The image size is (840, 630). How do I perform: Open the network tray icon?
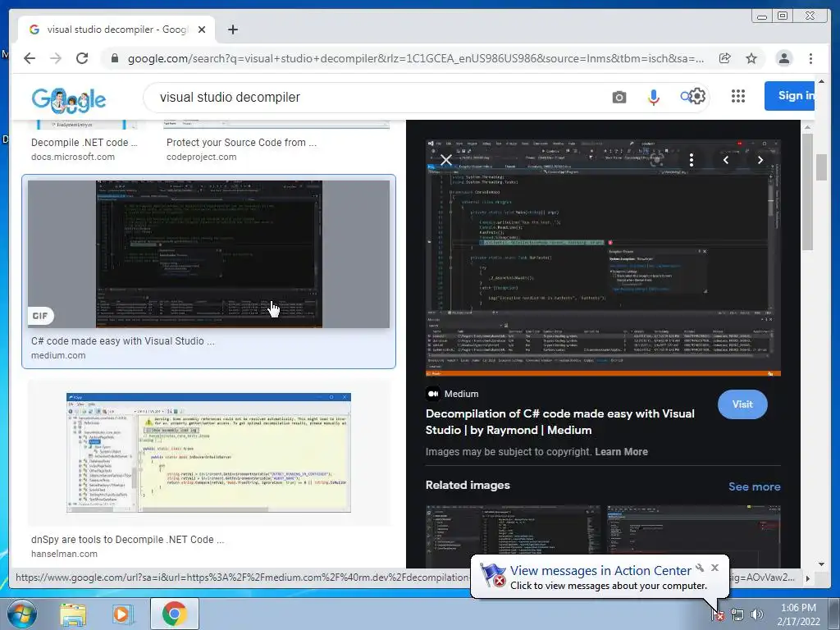pos(737,615)
